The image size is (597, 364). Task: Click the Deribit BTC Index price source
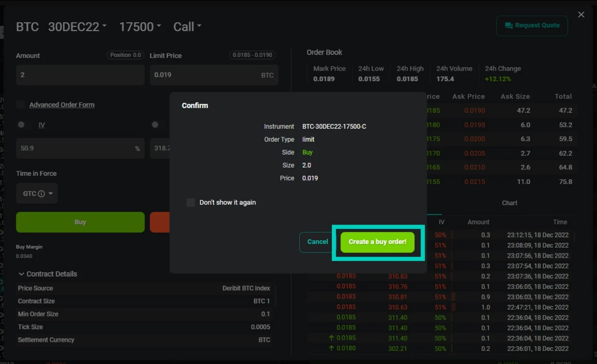[246, 288]
